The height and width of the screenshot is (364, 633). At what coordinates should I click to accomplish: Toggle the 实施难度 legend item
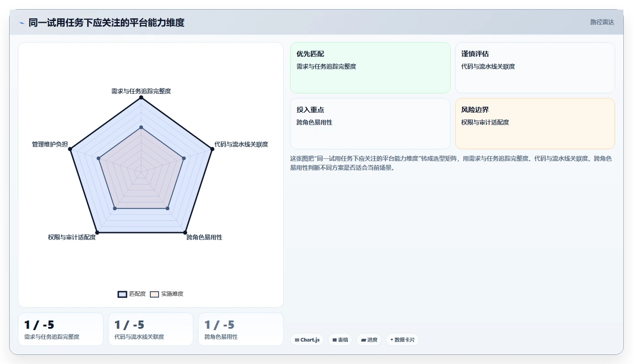[x=167, y=294]
